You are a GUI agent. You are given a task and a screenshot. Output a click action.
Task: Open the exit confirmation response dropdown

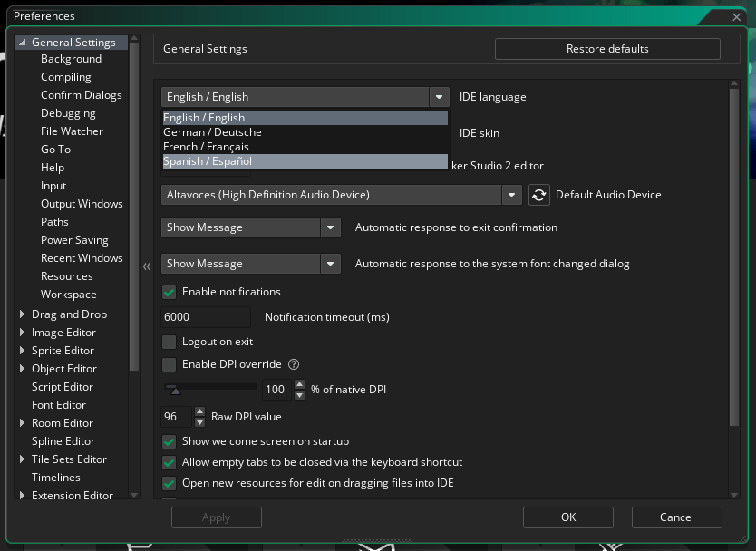click(331, 227)
